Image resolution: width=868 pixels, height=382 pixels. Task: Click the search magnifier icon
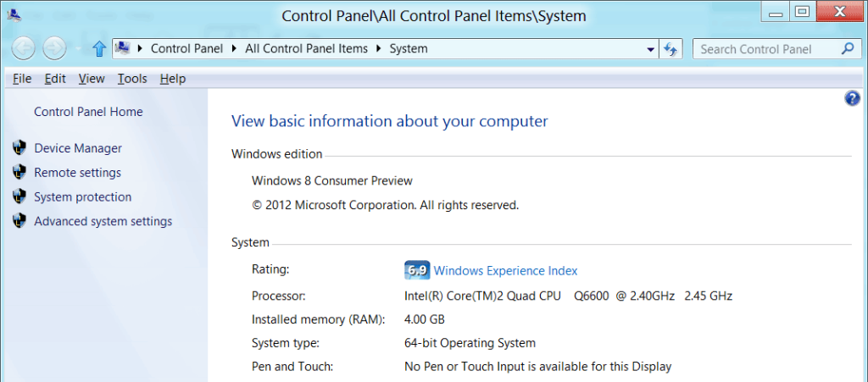click(848, 48)
